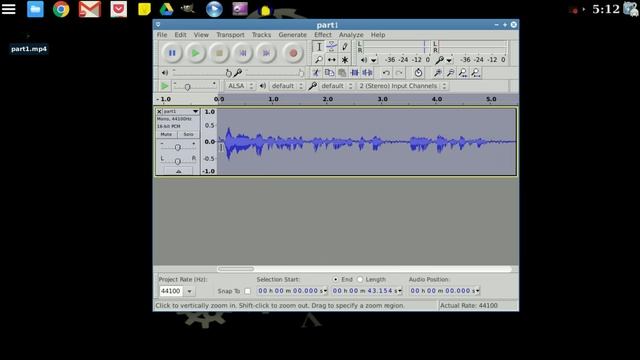Skip to start of the track
The height and width of the screenshot is (360, 640).
point(243,53)
